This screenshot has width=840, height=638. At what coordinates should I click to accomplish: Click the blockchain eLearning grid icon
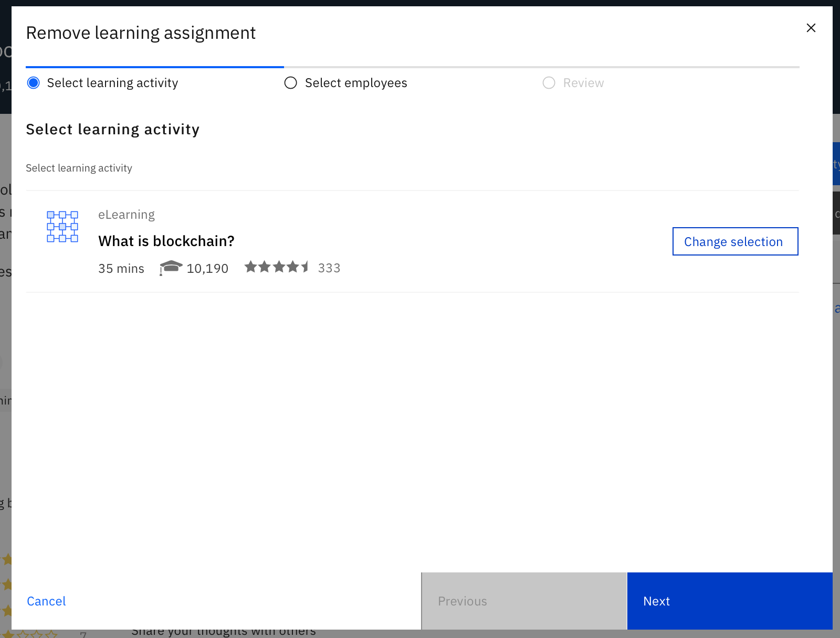pyautogui.click(x=62, y=227)
